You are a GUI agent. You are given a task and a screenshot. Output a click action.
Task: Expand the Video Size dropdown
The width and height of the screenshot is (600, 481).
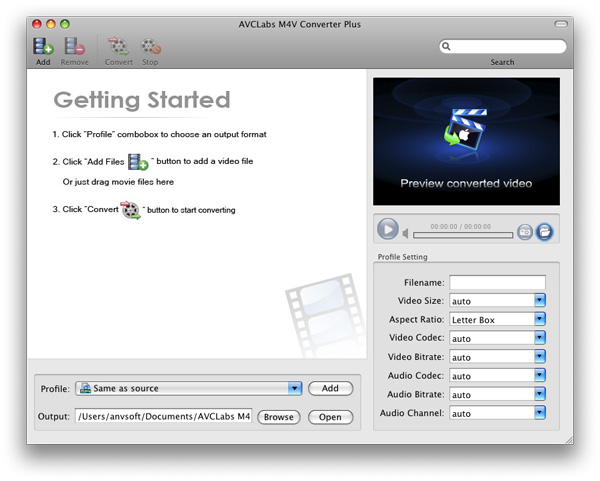540,300
